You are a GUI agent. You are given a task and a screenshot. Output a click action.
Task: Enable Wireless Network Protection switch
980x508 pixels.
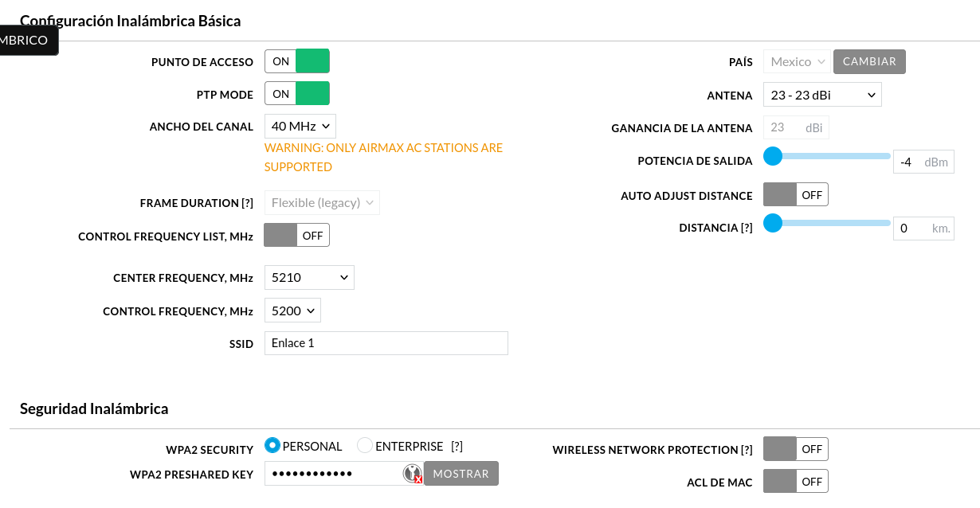tap(795, 449)
